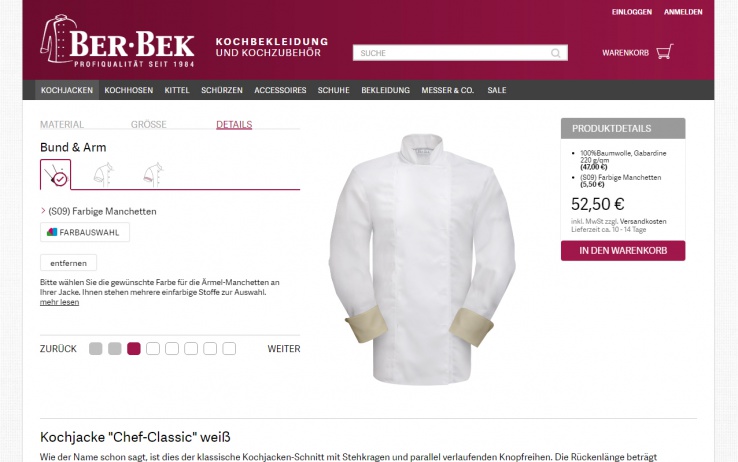The width and height of the screenshot is (738, 462).
Task: Add product with In den Warenkorb
Action: click(x=623, y=250)
